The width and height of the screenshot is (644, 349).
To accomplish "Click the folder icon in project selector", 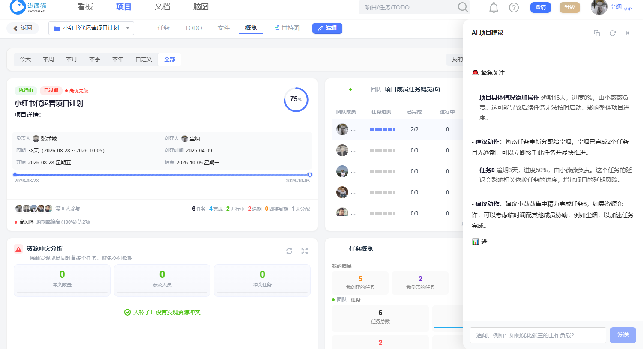I will click(57, 29).
